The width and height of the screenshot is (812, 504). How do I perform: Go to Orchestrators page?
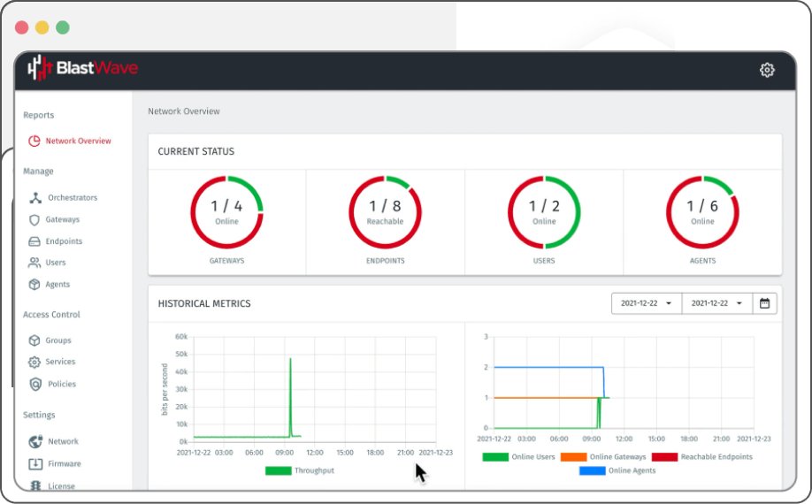73,198
